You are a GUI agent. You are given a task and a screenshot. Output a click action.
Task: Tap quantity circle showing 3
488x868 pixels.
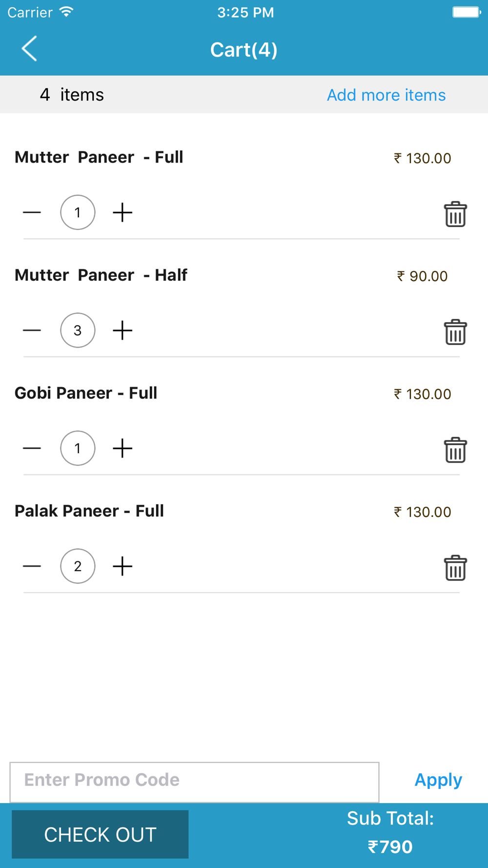click(x=78, y=331)
